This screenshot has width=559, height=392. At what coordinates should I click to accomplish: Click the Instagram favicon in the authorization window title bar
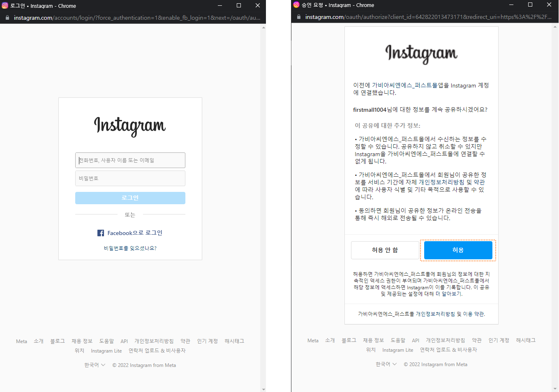click(x=296, y=5)
